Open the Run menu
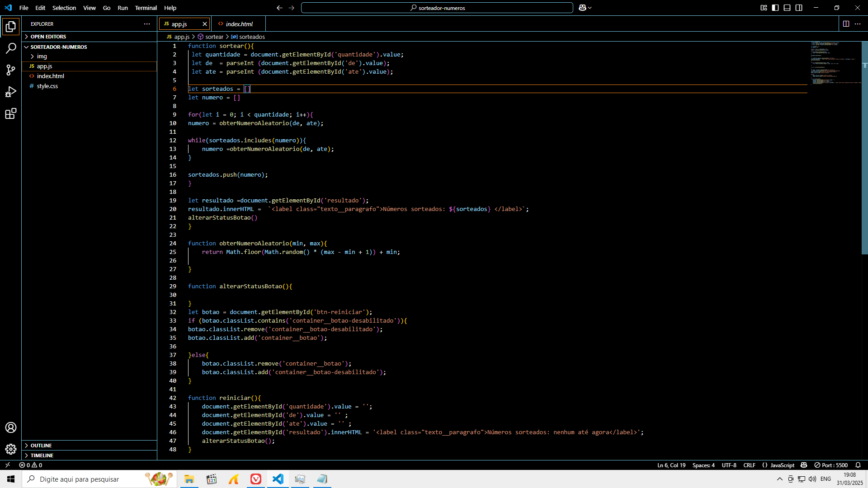This screenshot has width=868, height=488. (x=123, y=8)
